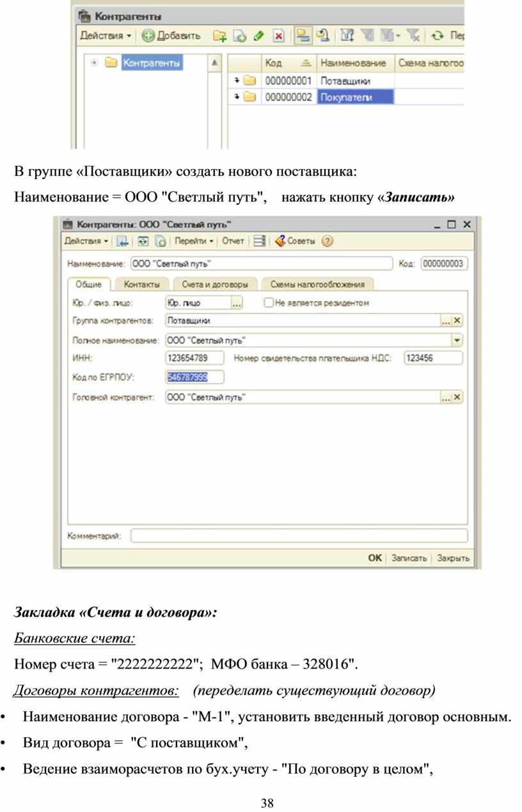Image resolution: width=522 pixels, height=812 pixels.
Task: Maximize the ООО "Светлый путь" form window
Action: pyautogui.click(x=452, y=225)
